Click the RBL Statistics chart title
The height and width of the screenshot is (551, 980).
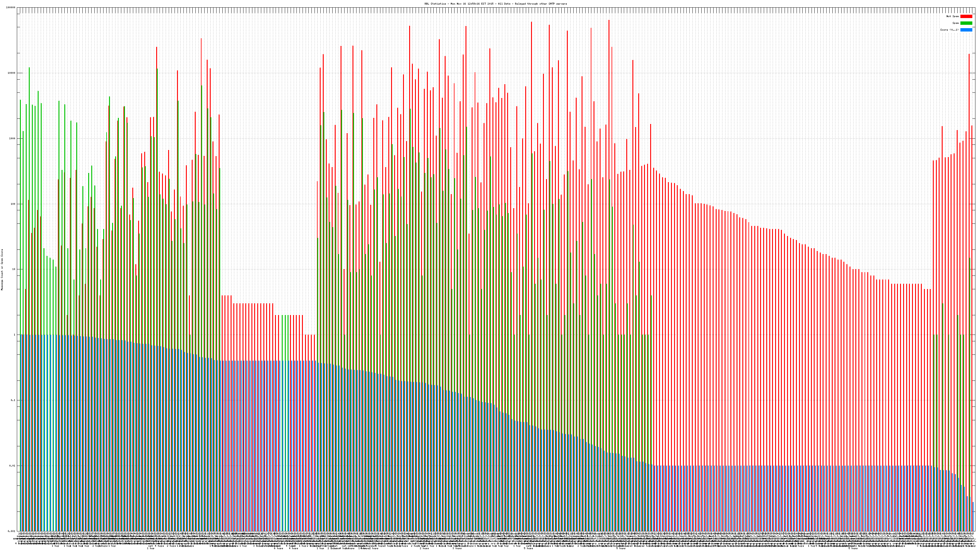[495, 4]
